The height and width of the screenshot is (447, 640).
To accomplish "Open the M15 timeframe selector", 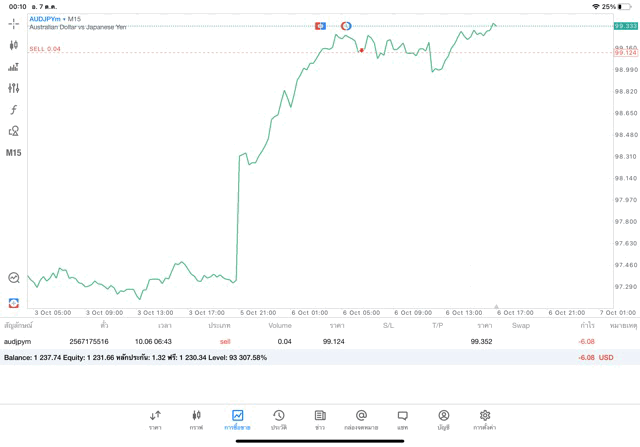I will [x=14, y=153].
